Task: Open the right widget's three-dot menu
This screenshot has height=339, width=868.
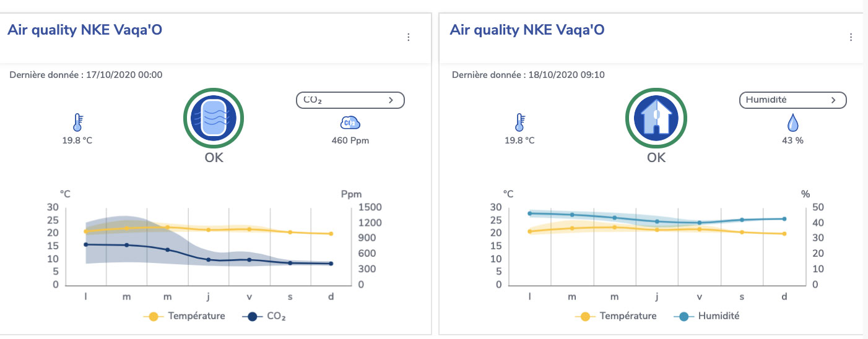Action: pos(851,38)
